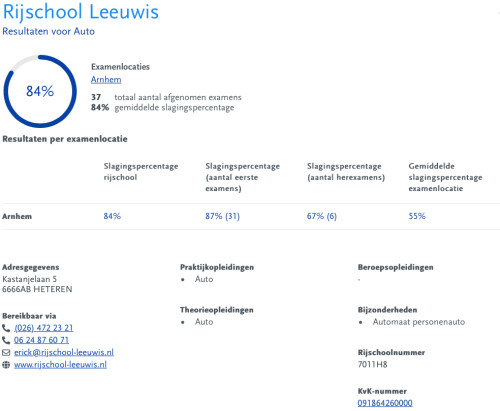Email erick@rijschool-leeuwis.nl
The width and height of the screenshot is (500, 411).
point(64,352)
